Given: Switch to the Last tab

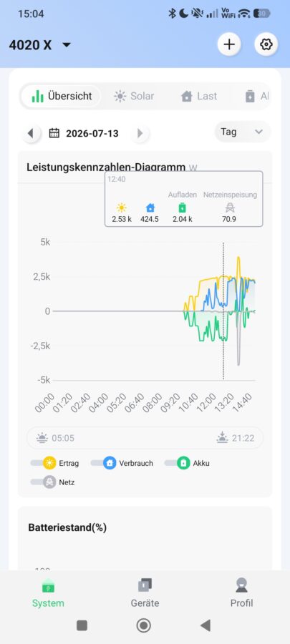Looking at the screenshot, I should click(199, 96).
